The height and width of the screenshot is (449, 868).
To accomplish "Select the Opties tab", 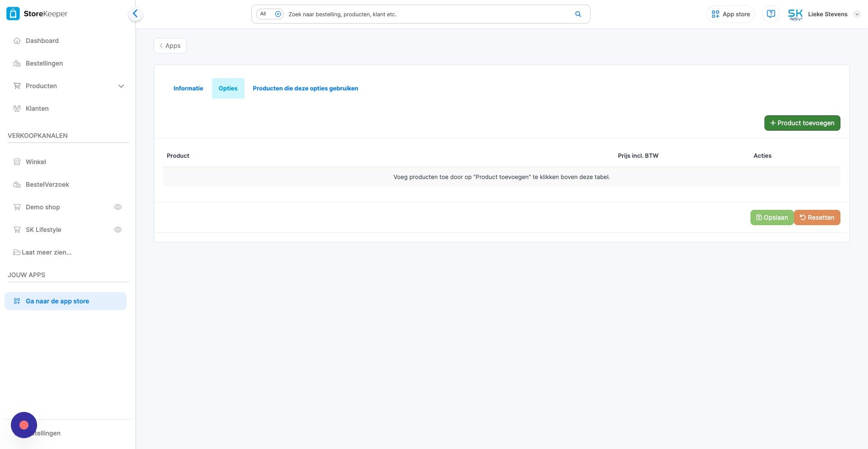I will (228, 89).
